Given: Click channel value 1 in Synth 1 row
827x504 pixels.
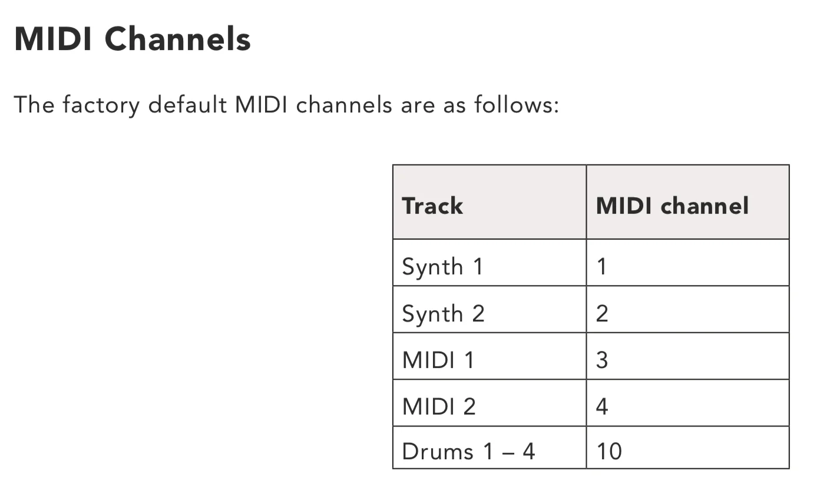Looking at the screenshot, I should [x=601, y=267].
